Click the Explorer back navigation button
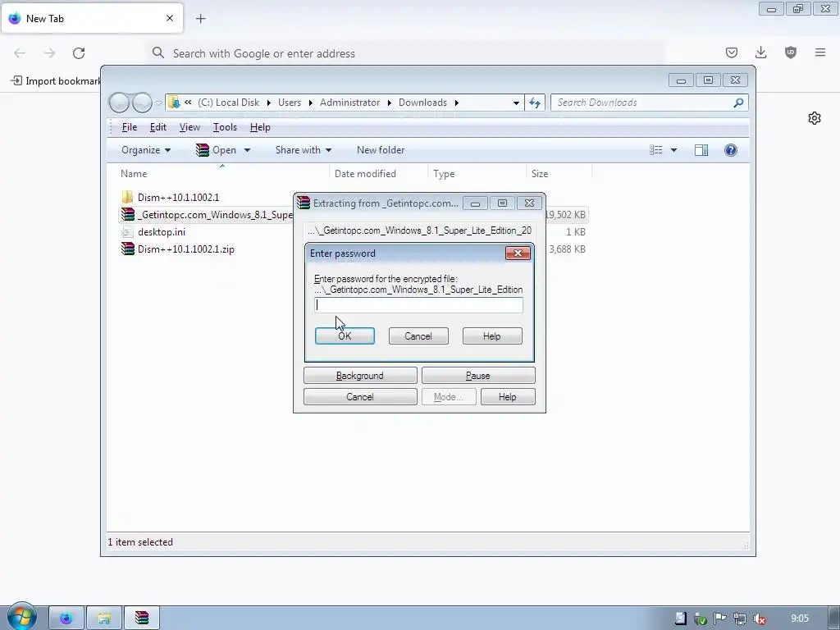 point(120,103)
